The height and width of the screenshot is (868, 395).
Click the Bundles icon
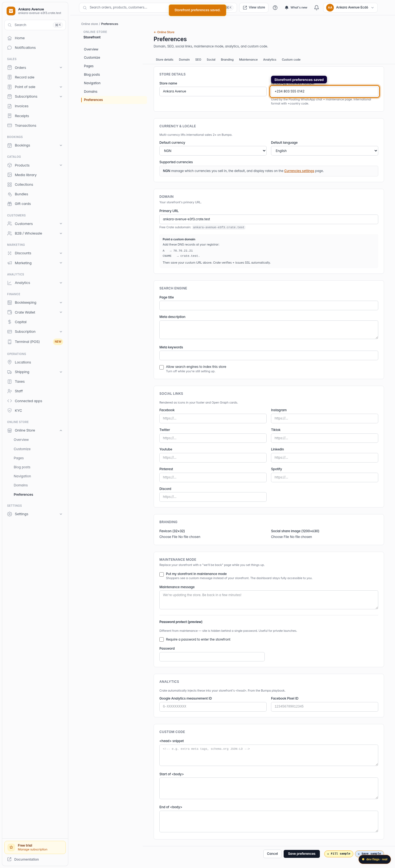click(9, 195)
